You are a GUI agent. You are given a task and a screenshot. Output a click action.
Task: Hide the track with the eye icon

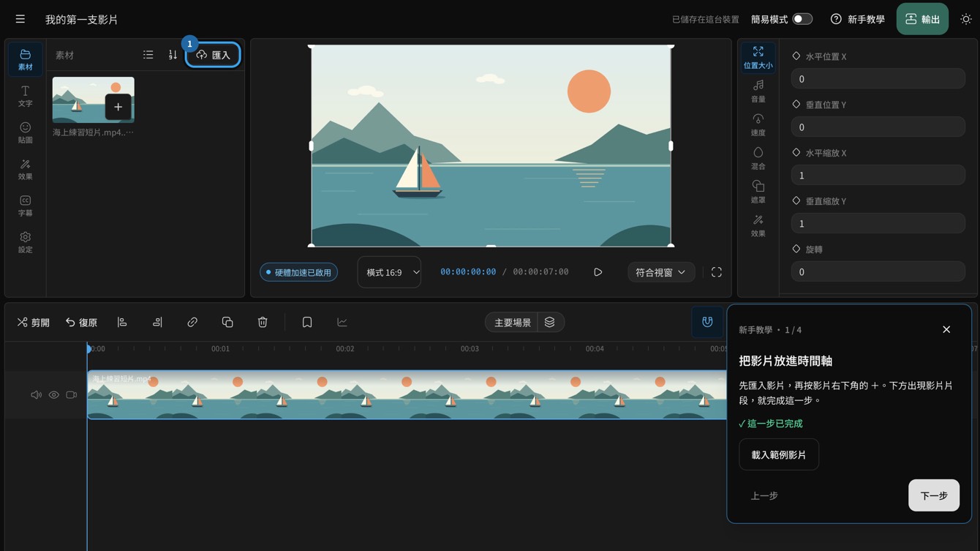pyautogui.click(x=54, y=395)
